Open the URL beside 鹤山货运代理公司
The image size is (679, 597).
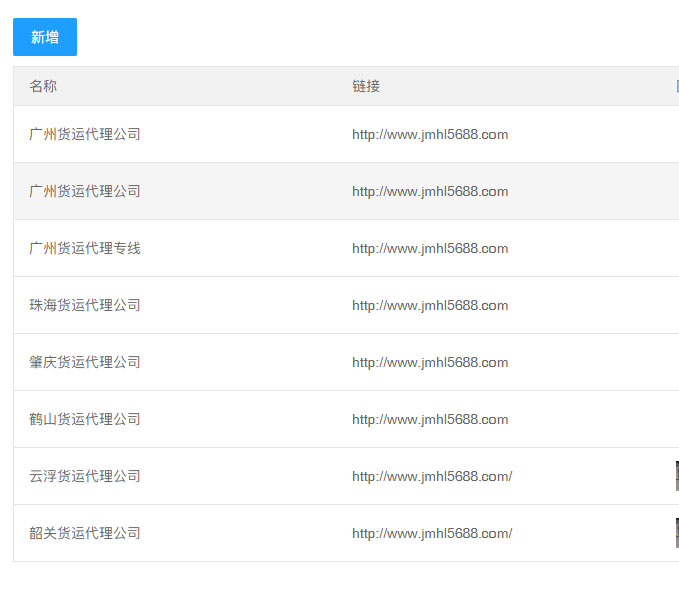[430, 419]
